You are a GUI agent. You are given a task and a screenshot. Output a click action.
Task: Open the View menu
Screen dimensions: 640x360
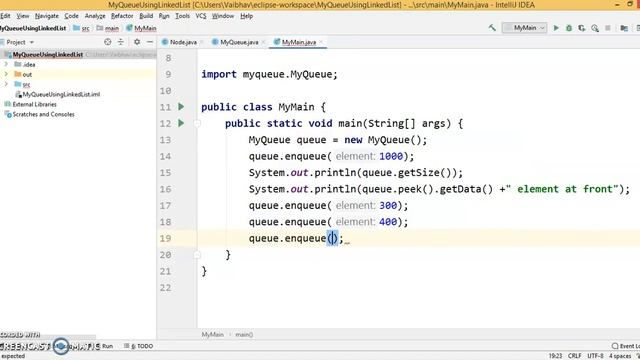pos(23,16)
